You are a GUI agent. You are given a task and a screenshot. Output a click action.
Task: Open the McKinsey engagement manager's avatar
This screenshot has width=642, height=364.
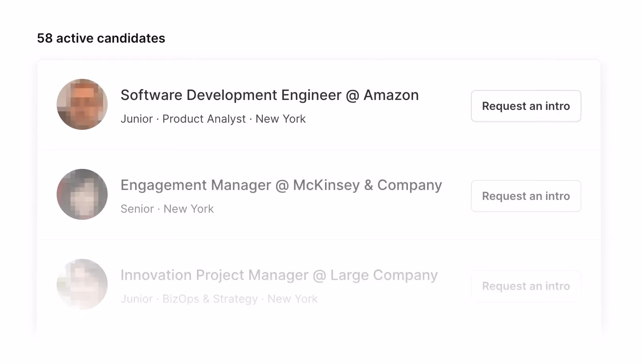(x=82, y=194)
